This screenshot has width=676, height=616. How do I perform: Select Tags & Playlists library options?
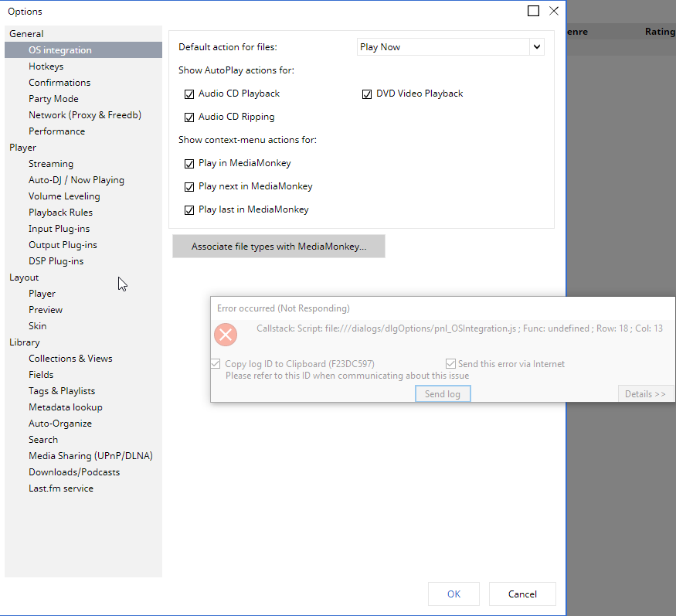pyautogui.click(x=62, y=391)
